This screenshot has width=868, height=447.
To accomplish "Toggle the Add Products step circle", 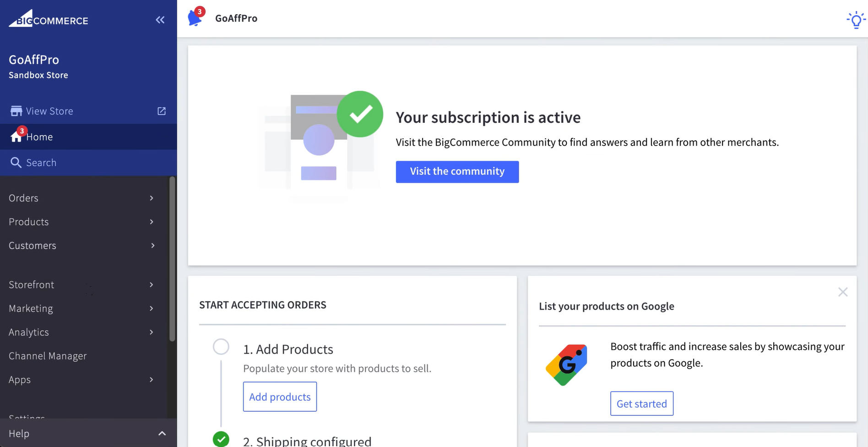I will tap(221, 347).
